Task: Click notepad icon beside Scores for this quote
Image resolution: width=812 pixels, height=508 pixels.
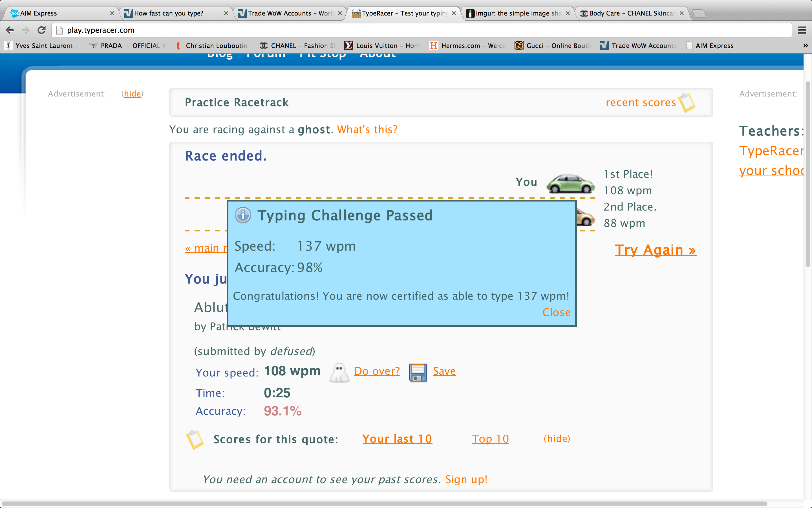Action: [195, 439]
